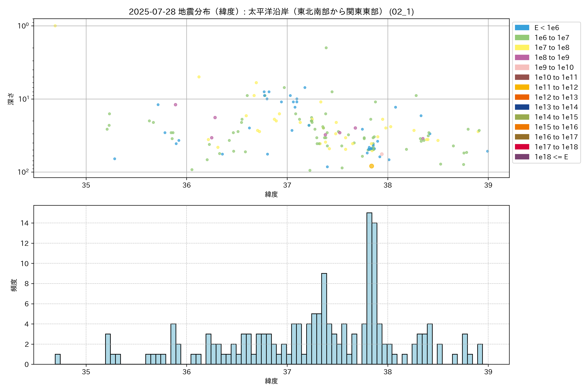The height and width of the screenshot is (392, 588).
Task: Click the 1e11 to 1e12 legend swatch
Action: (x=522, y=87)
